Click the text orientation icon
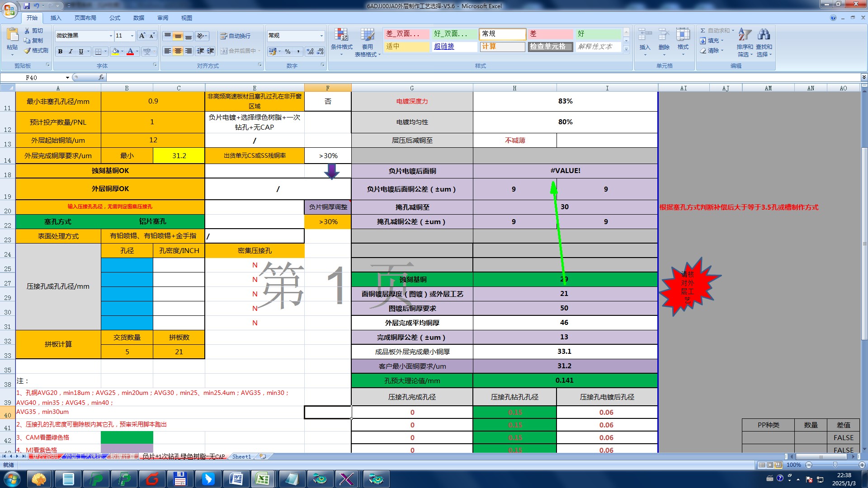This screenshot has width=868, height=488. (x=201, y=36)
